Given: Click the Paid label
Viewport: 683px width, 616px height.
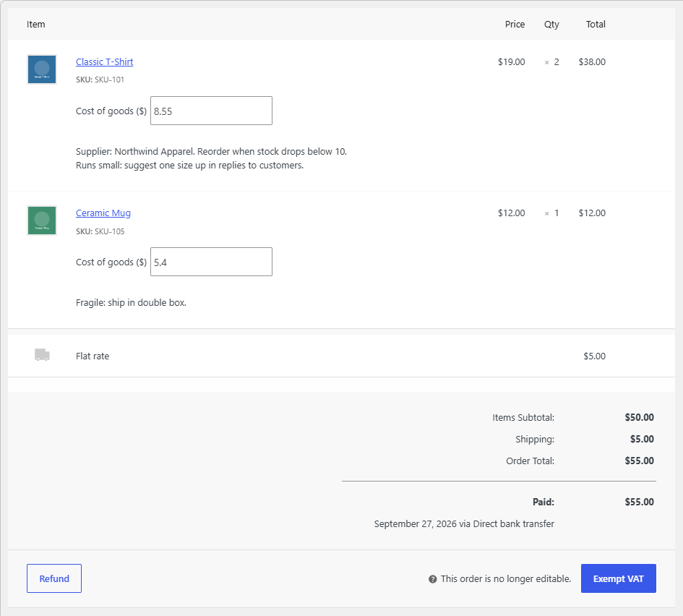Looking at the screenshot, I should click(544, 502).
